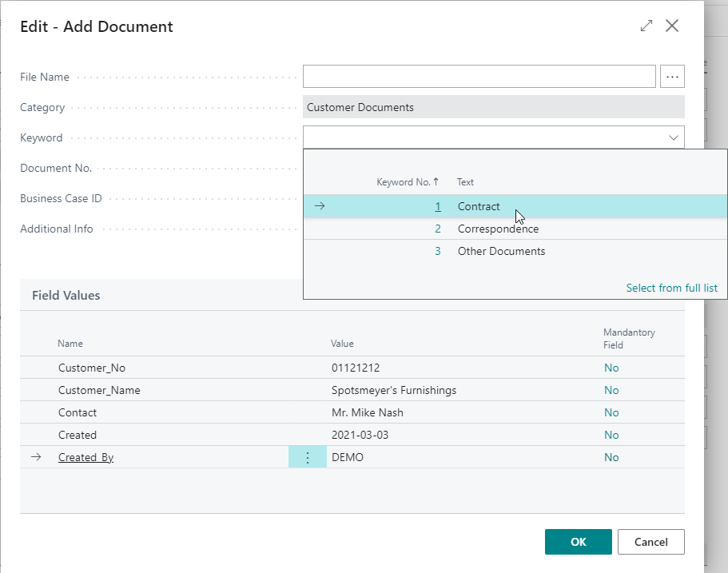The image size is (728, 573).
Task: Close the Add Document dialog
Action: [x=672, y=26]
